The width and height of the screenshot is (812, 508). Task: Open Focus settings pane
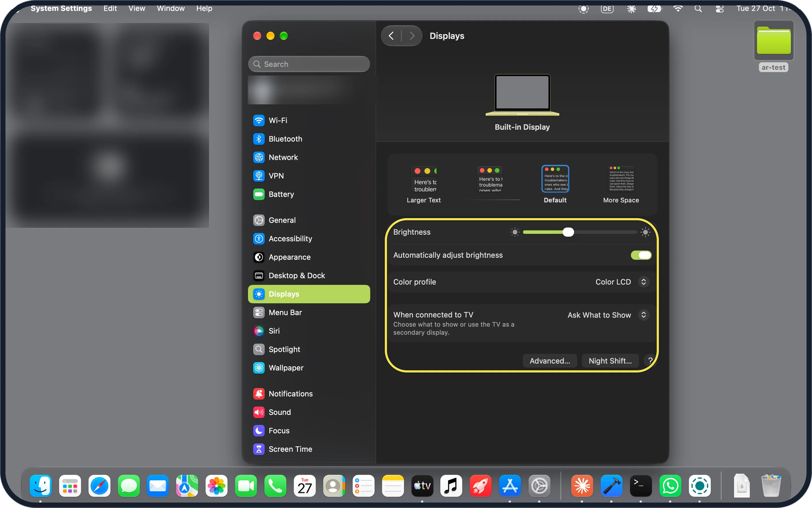point(309,431)
